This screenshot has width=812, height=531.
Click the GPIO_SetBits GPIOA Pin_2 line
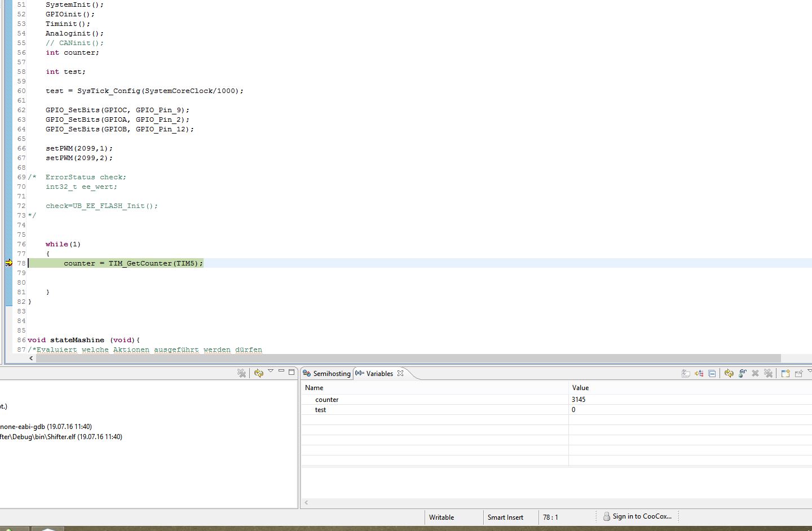pyautogui.click(x=117, y=120)
